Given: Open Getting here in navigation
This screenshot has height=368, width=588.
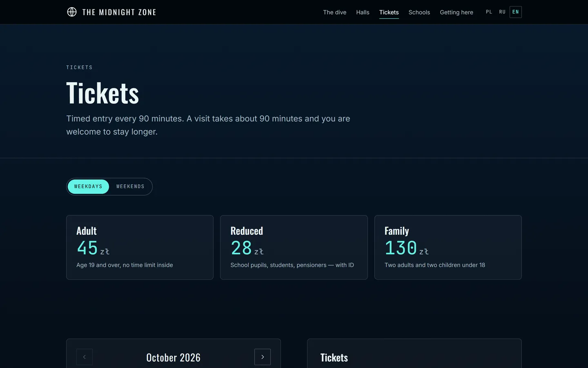Looking at the screenshot, I should tap(457, 12).
